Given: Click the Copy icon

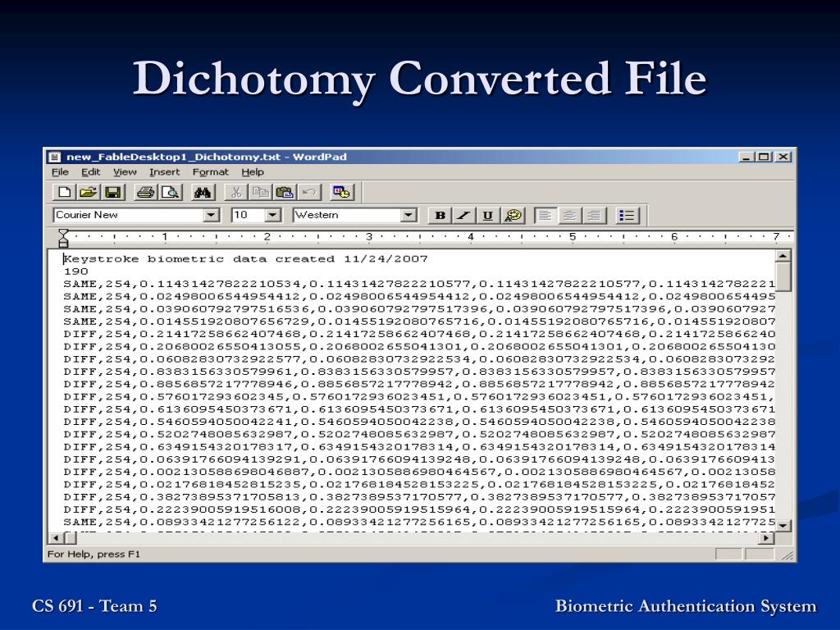Looking at the screenshot, I should [260, 192].
